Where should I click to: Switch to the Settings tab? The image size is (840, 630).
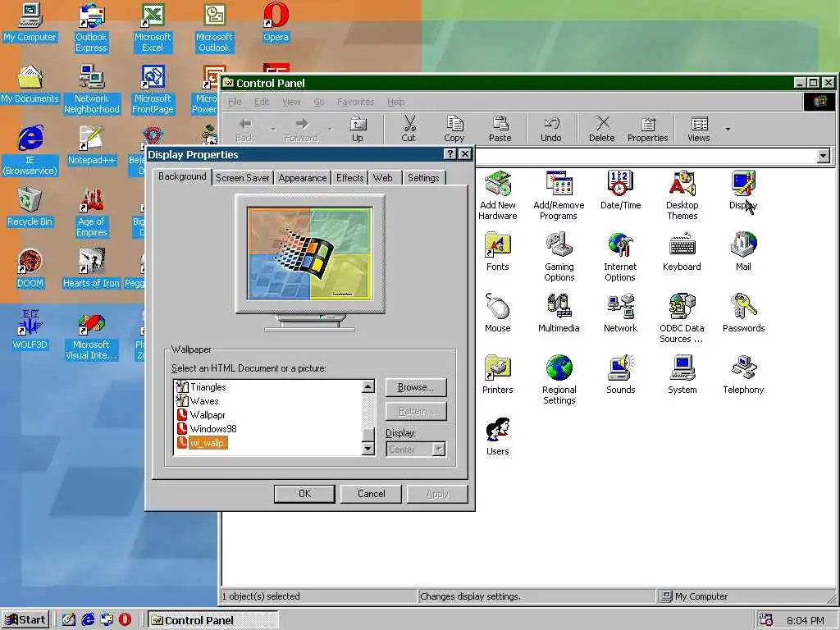(423, 178)
